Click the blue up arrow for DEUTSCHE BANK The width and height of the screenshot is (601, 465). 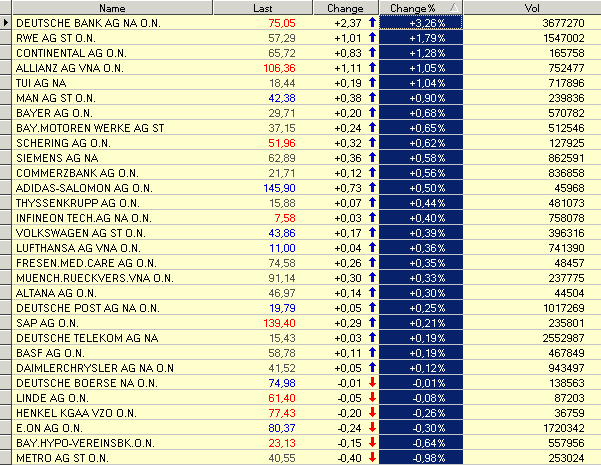pyautogui.click(x=372, y=23)
